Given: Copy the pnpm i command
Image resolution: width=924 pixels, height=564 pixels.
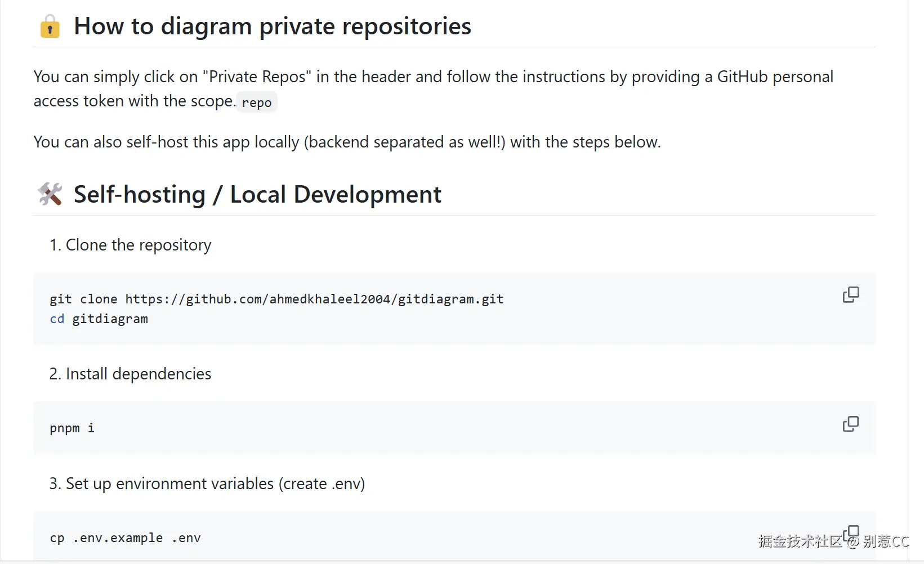Looking at the screenshot, I should tap(850, 424).
